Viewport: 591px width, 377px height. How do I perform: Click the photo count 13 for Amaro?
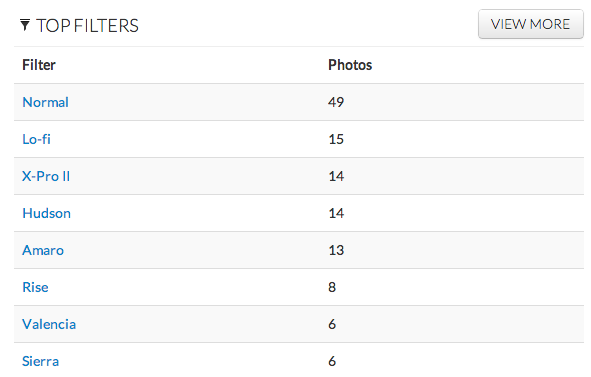336,250
